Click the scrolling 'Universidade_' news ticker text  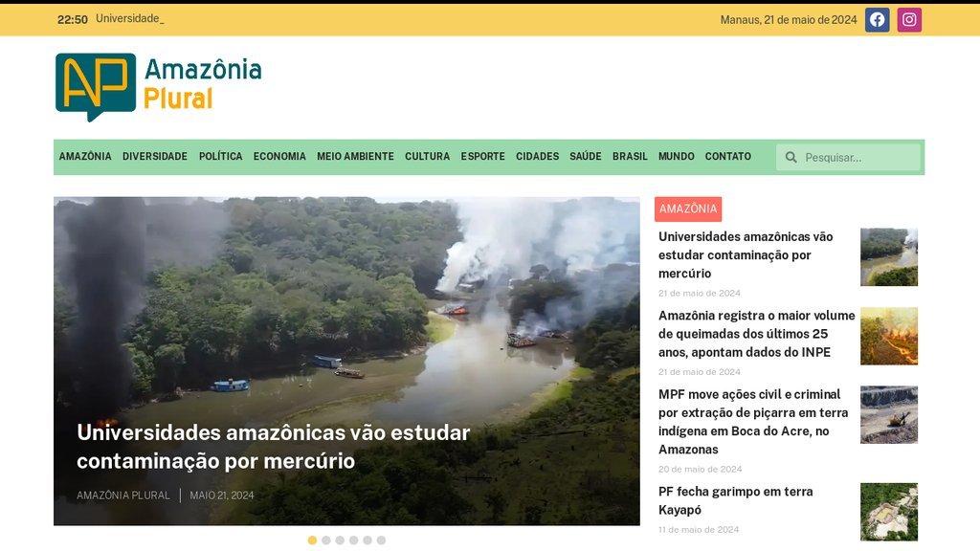click(130, 19)
